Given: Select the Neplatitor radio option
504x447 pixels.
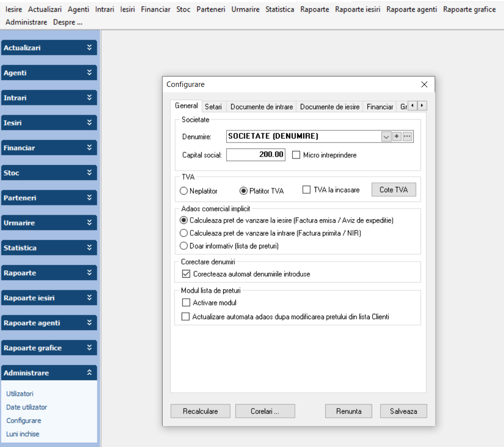Looking at the screenshot, I should tap(184, 191).
